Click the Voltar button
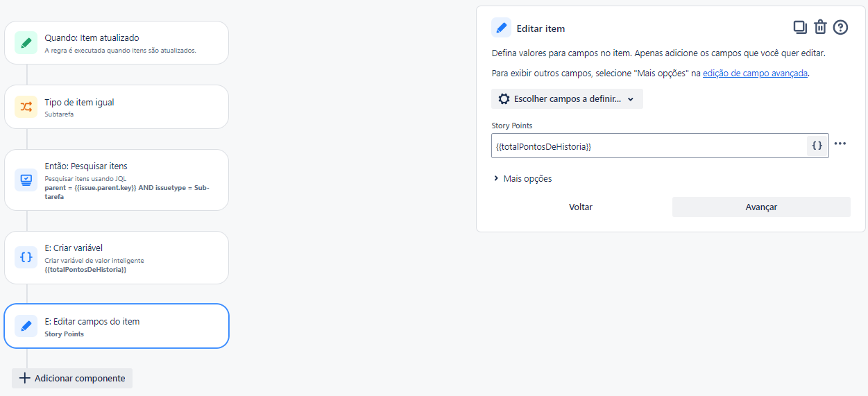The width and height of the screenshot is (868, 396). (581, 207)
